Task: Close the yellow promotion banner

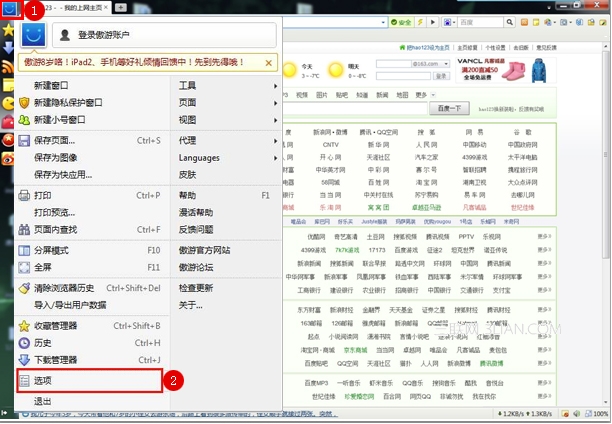Action: 268,62
